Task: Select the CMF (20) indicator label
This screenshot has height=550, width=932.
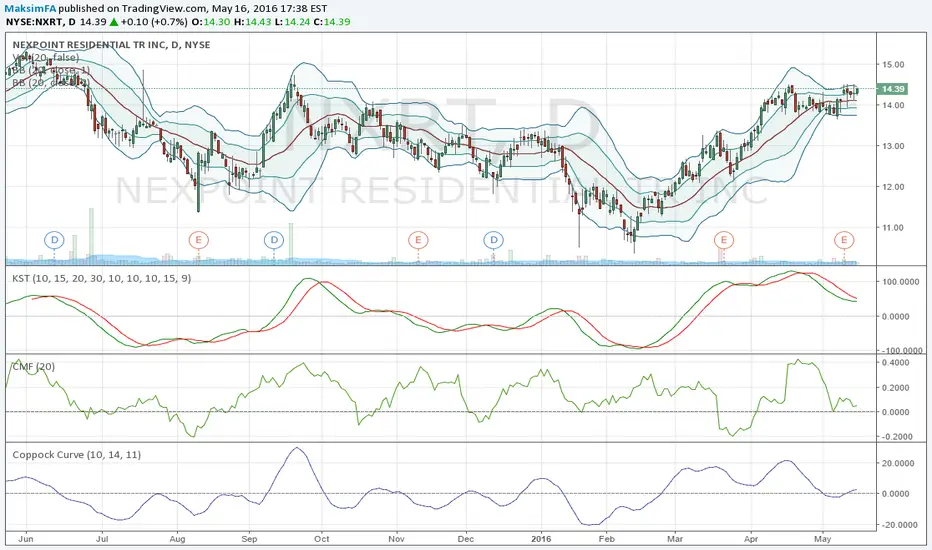Action: point(33,367)
